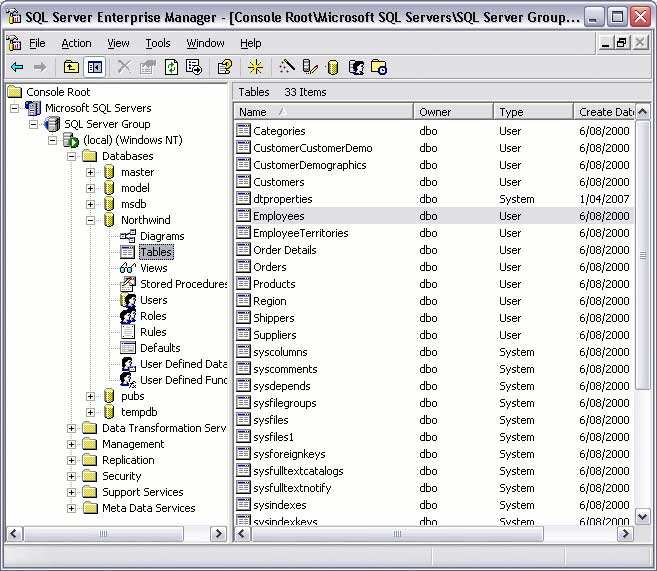The height and width of the screenshot is (571, 657).
Task: Click the Up one level folder icon
Action: (71, 67)
